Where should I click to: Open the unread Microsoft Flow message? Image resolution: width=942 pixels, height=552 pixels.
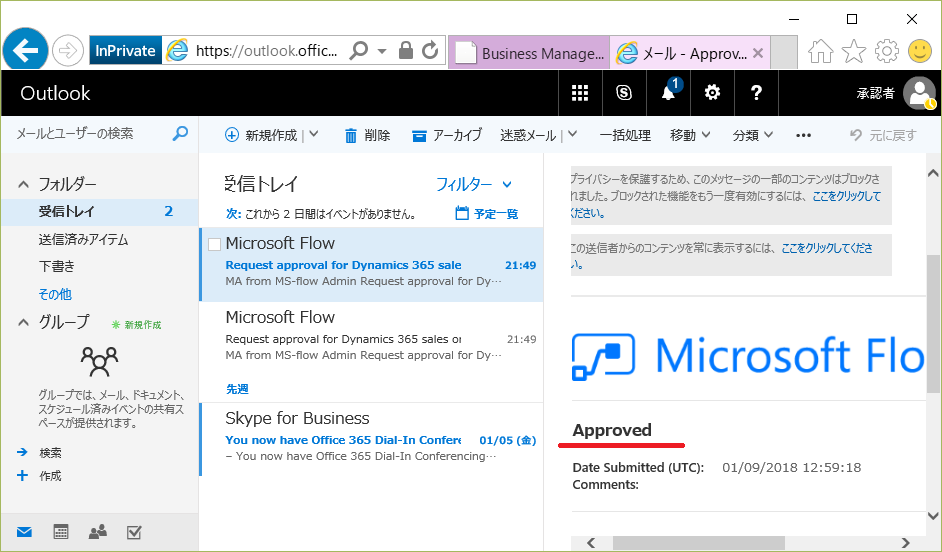[372, 264]
